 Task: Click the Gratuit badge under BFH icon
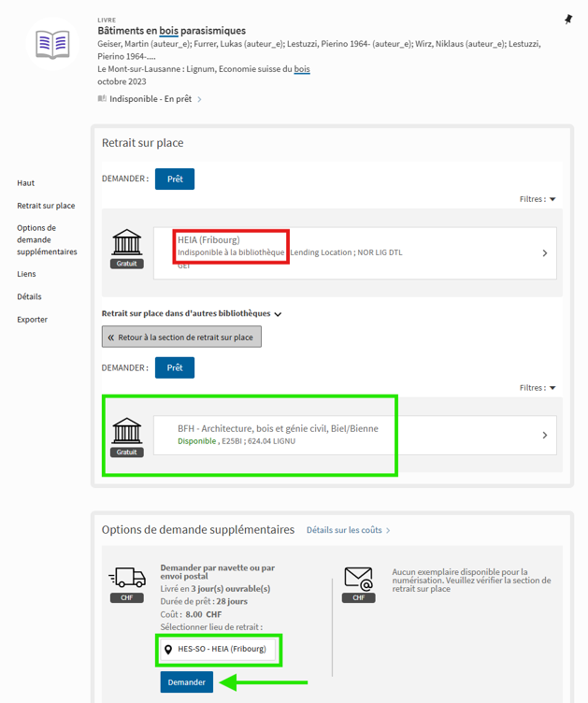(127, 452)
